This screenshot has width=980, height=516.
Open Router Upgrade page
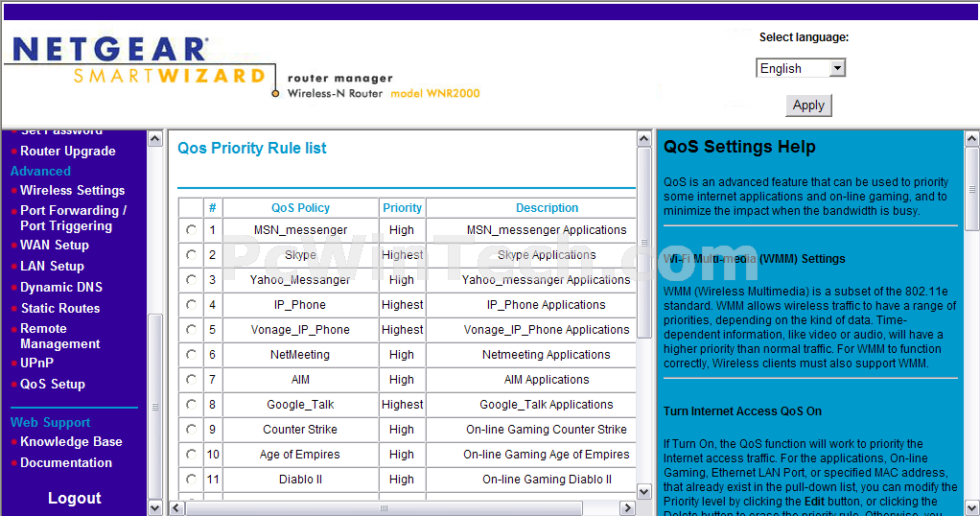[67, 152]
